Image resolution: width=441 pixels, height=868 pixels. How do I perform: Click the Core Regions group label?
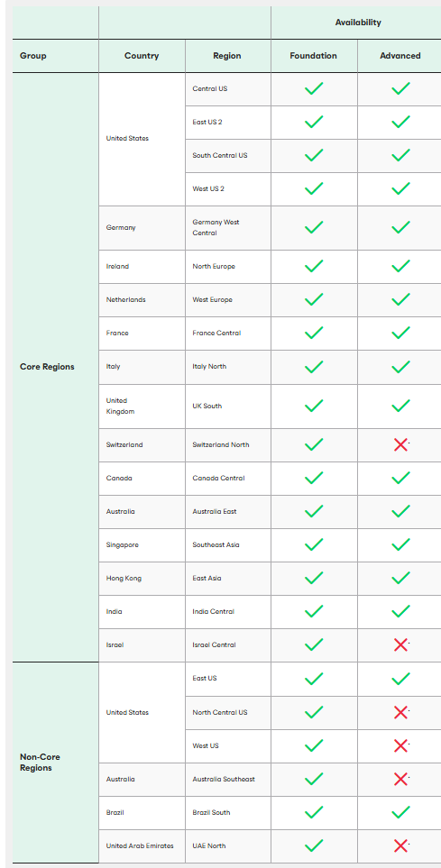point(47,367)
